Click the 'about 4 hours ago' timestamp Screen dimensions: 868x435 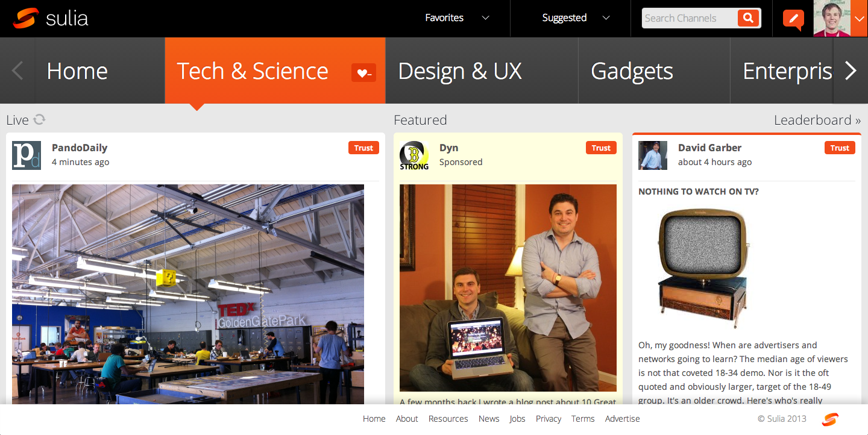tap(715, 162)
